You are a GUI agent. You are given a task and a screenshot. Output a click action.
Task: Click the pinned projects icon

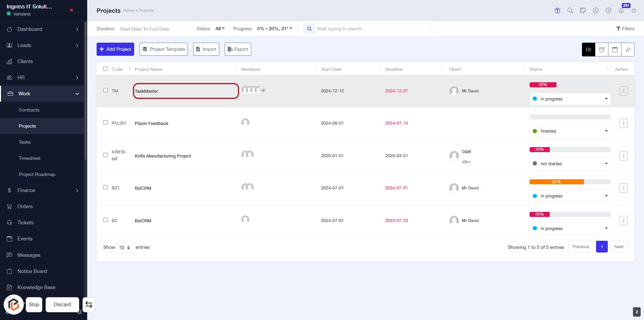628,50
